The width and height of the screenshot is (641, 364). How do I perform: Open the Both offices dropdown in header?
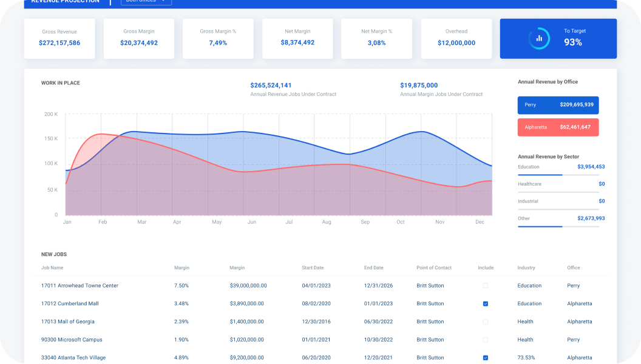pyautogui.click(x=146, y=1)
